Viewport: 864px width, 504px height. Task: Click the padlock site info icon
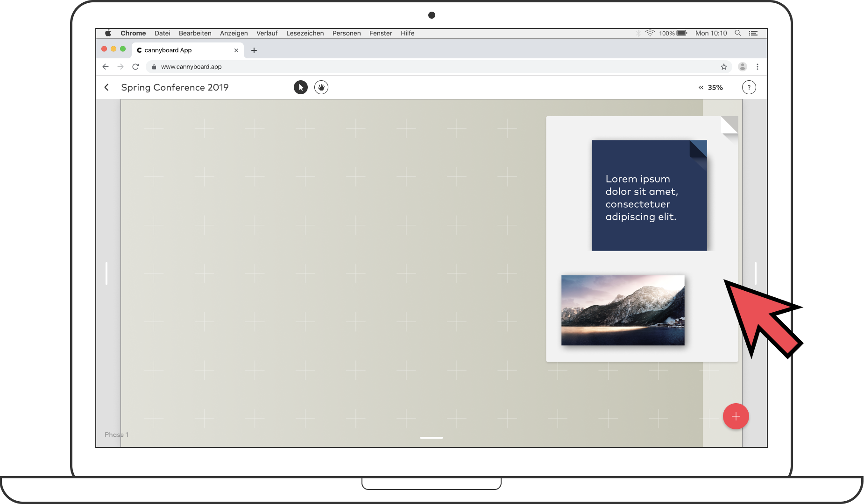click(x=154, y=67)
